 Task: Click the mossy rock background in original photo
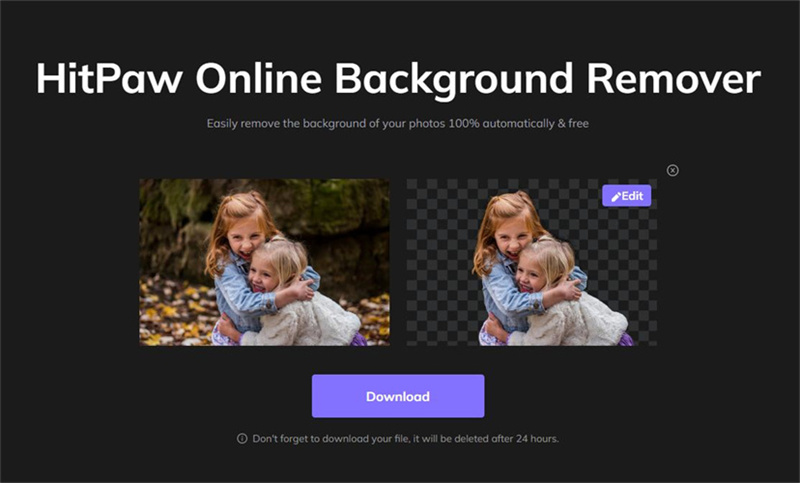330,210
